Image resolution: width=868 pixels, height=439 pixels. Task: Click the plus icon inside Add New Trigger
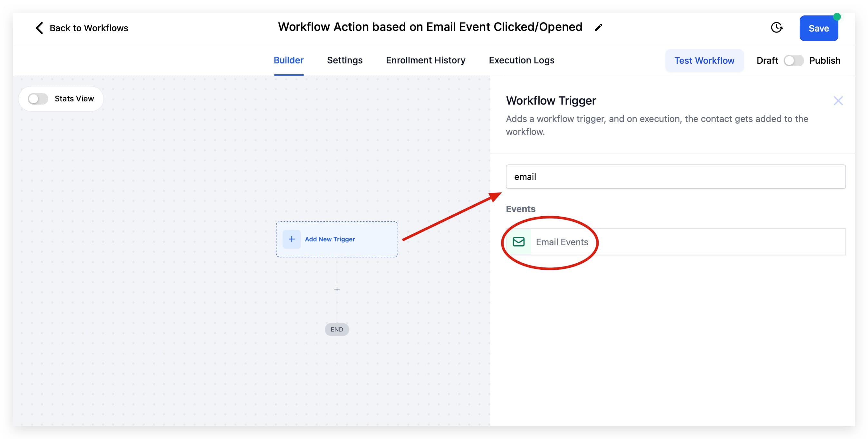coord(291,239)
